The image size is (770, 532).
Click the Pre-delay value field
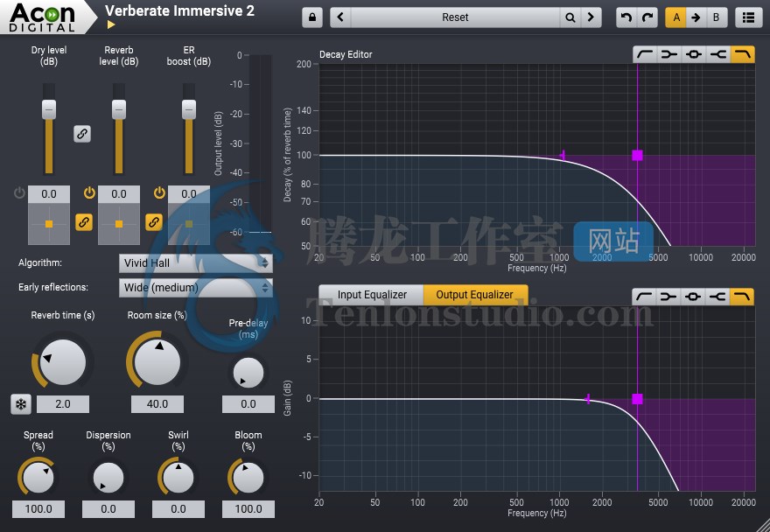tap(248, 403)
